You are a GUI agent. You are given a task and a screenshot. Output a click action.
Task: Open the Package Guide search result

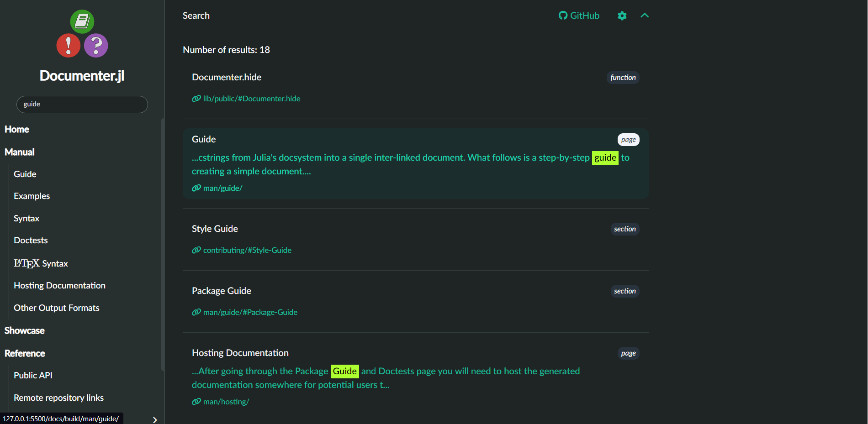[x=222, y=291]
